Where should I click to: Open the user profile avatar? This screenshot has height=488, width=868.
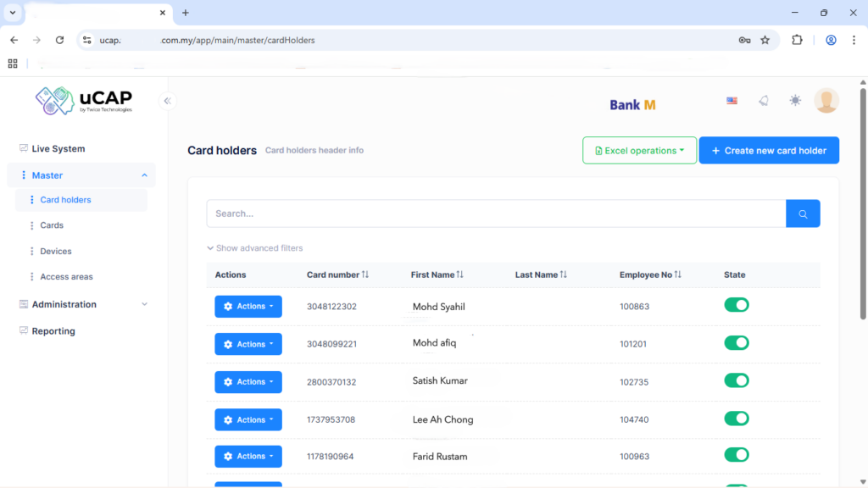click(x=826, y=101)
